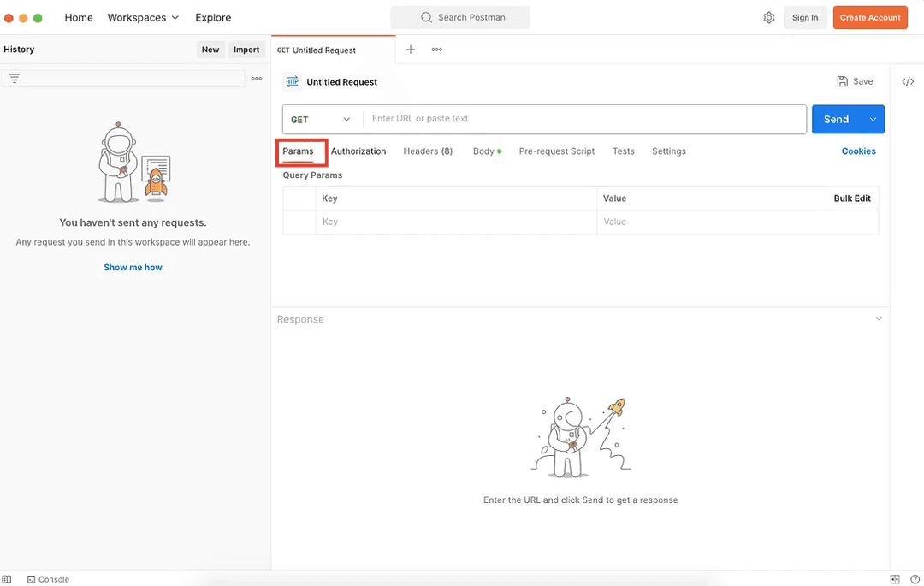Click the Untitled Request title text
The height and width of the screenshot is (586, 924).
click(x=341, y=82)
